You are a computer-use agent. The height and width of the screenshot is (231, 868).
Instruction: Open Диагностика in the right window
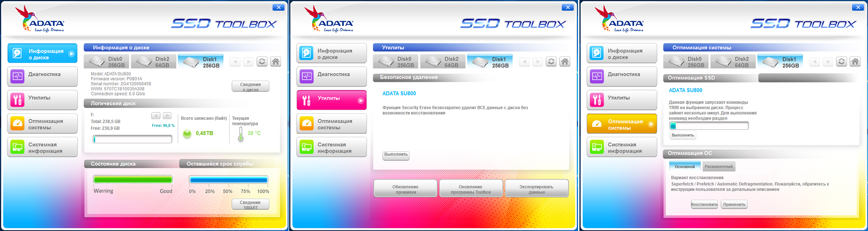[x=622, y=76]
